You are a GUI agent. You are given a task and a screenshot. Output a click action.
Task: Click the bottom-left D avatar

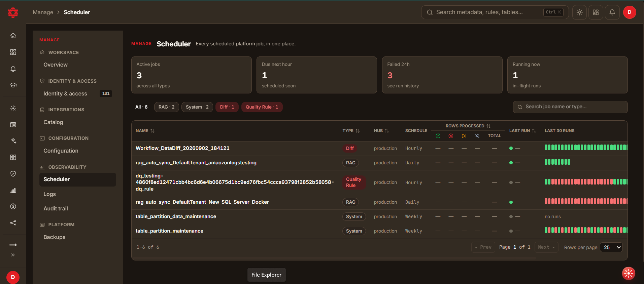(x=13, y=277)
